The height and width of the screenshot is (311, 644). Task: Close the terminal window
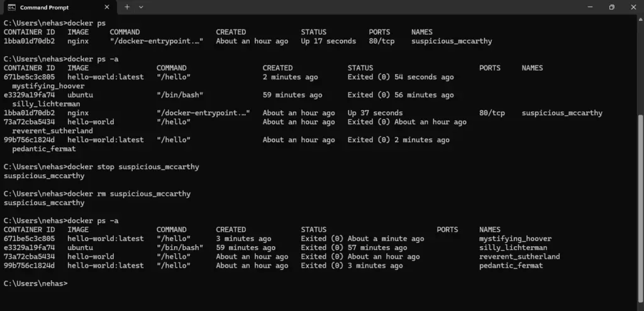634,7
